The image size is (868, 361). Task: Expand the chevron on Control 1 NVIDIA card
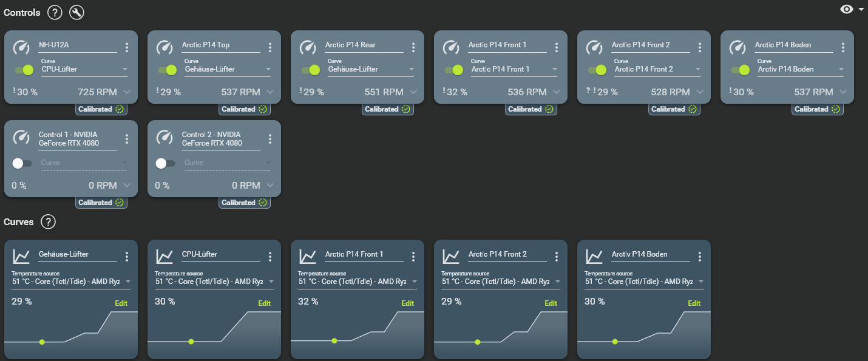click(x=127, y=186)
